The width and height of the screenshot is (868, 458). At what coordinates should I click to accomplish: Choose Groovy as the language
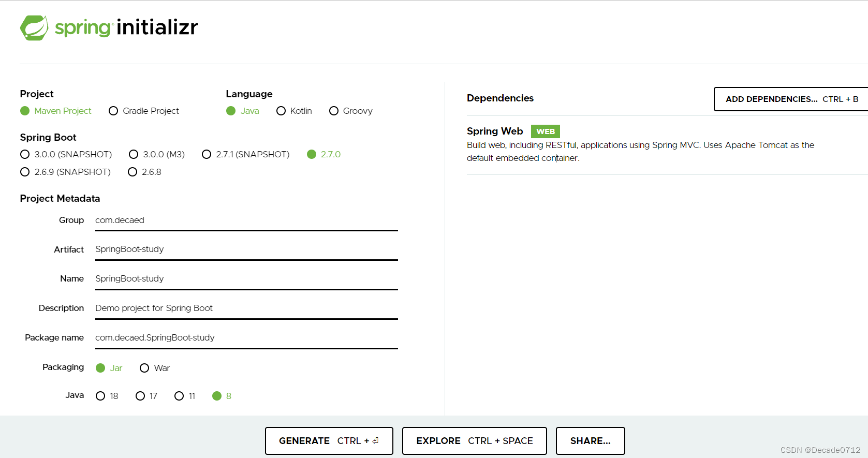[351, 111]
